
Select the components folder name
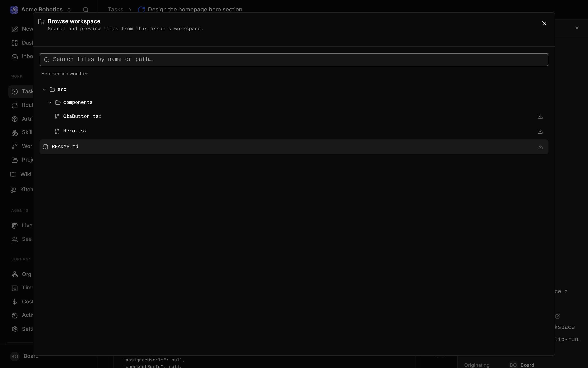(x=78, y=102)
